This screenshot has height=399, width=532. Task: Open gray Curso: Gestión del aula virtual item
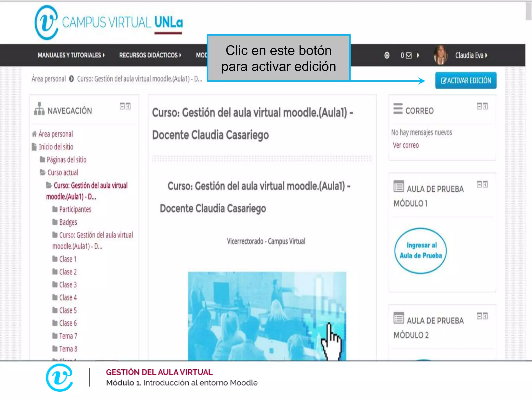tap(92, 240)
